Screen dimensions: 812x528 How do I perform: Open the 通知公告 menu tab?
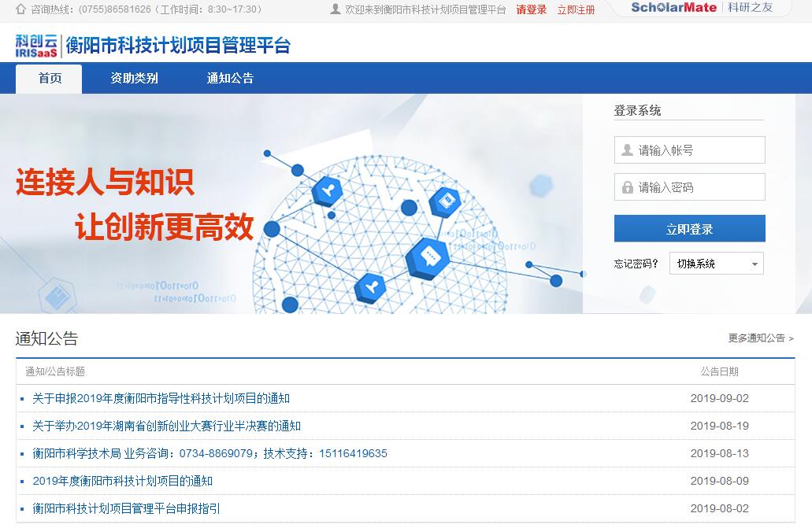[230, 79]
